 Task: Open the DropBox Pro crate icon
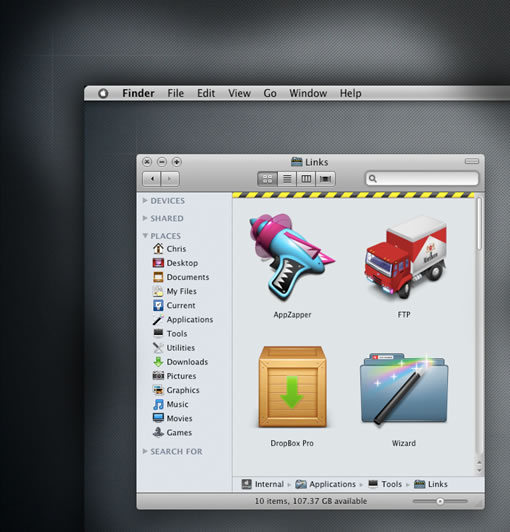pos(292,387)
